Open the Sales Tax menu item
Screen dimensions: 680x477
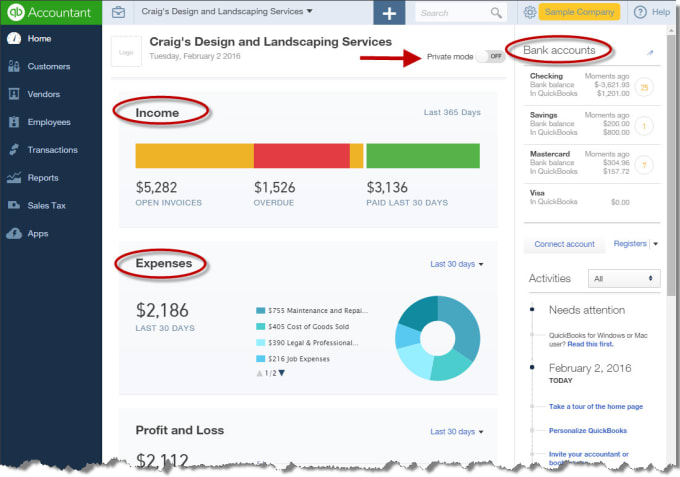[46, 206]
